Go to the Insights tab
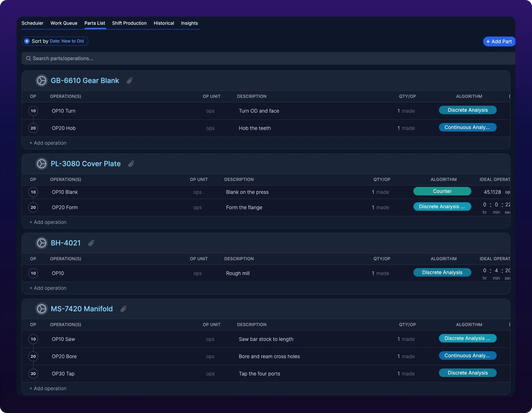This screenshot has height=413, width=532. 189,23
